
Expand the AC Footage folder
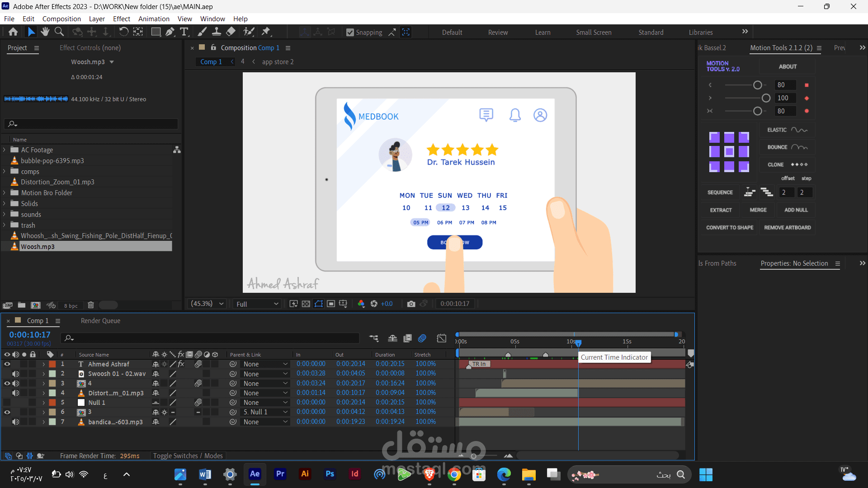point(5,150)
